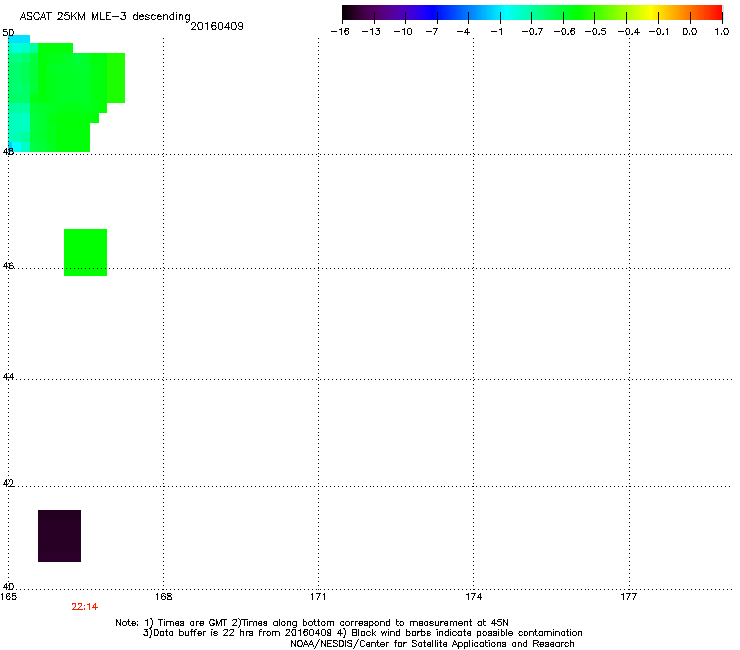Click the NOAA/NESDIS Center for Satellite Applications credit

432,644
